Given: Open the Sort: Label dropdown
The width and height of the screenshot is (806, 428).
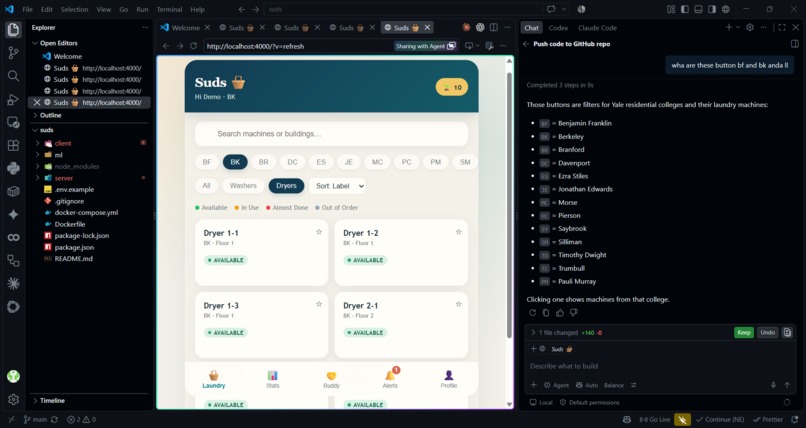Looking at the screenshot, I should coord(337,186).
